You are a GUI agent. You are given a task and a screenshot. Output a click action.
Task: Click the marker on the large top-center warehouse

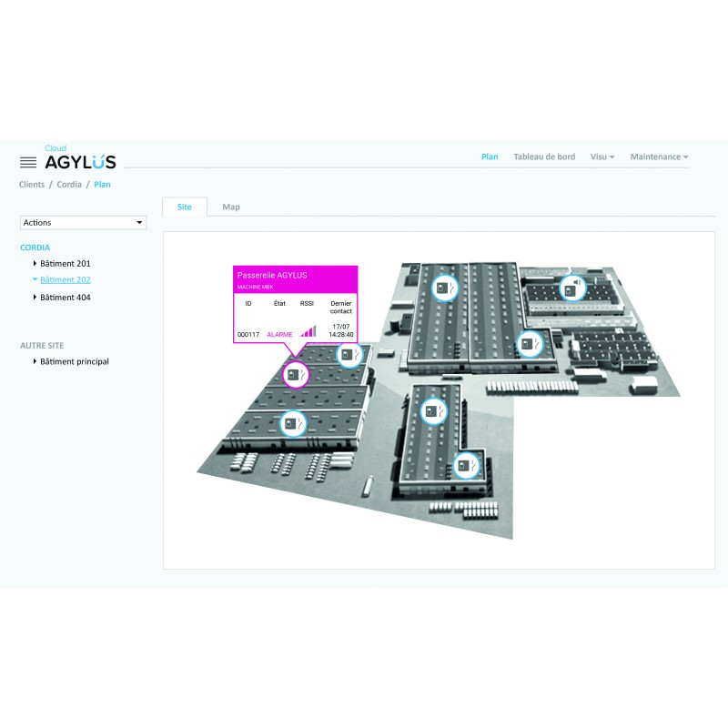click(444, 288)
